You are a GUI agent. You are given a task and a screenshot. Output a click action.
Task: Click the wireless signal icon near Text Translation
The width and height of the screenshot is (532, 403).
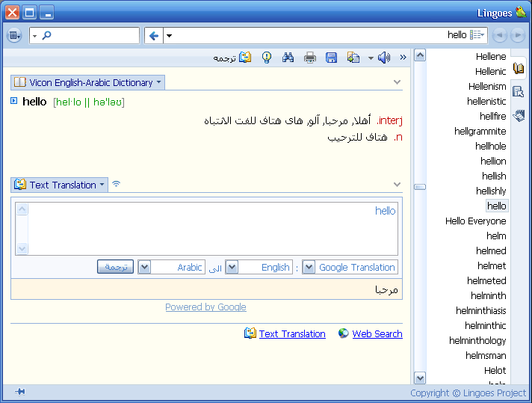(116, 184)
